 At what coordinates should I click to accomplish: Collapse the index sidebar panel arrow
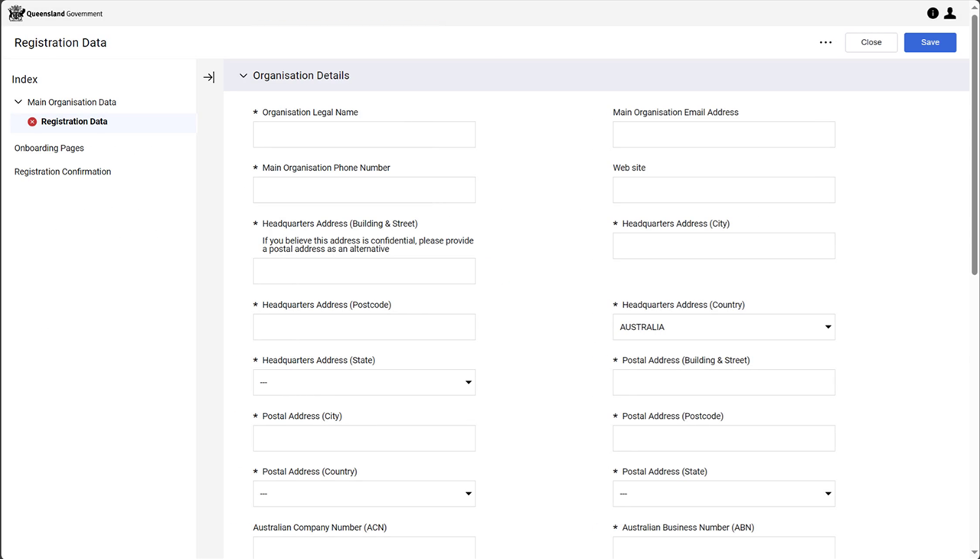[209, 77]
